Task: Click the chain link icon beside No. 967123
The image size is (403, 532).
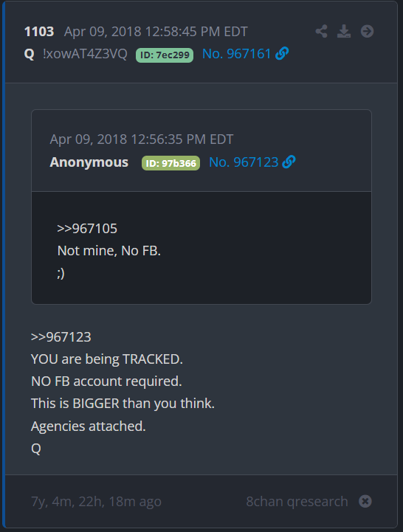Action: [289, 162]
